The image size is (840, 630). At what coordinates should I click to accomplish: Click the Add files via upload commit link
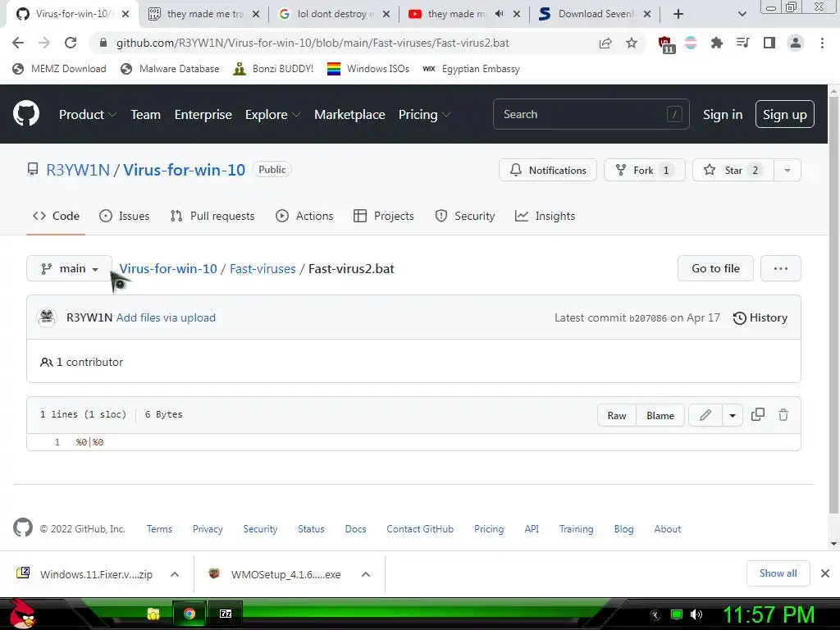(166, 317)
